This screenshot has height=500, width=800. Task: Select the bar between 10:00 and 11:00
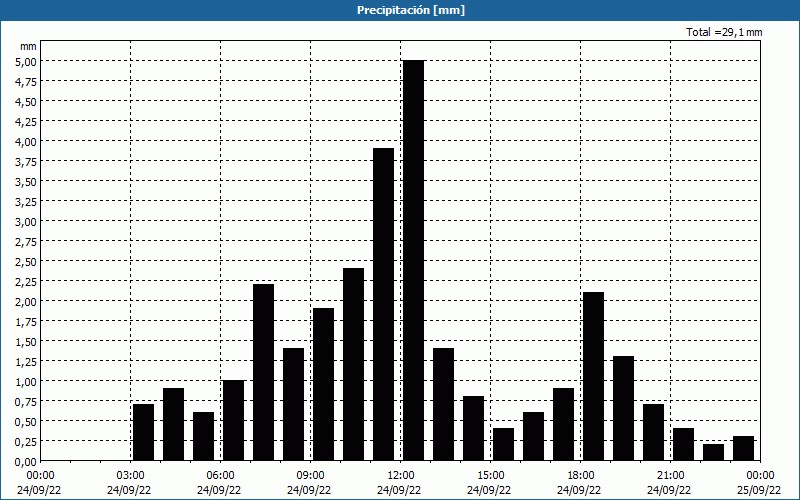tap(354, 364)
